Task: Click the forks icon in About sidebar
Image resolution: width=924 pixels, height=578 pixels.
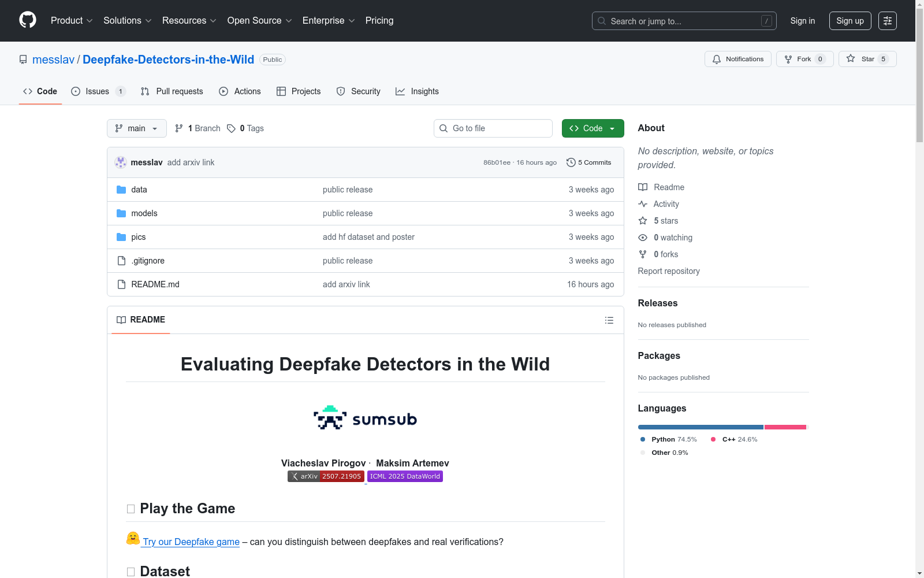Action: (x=643, y=254)
